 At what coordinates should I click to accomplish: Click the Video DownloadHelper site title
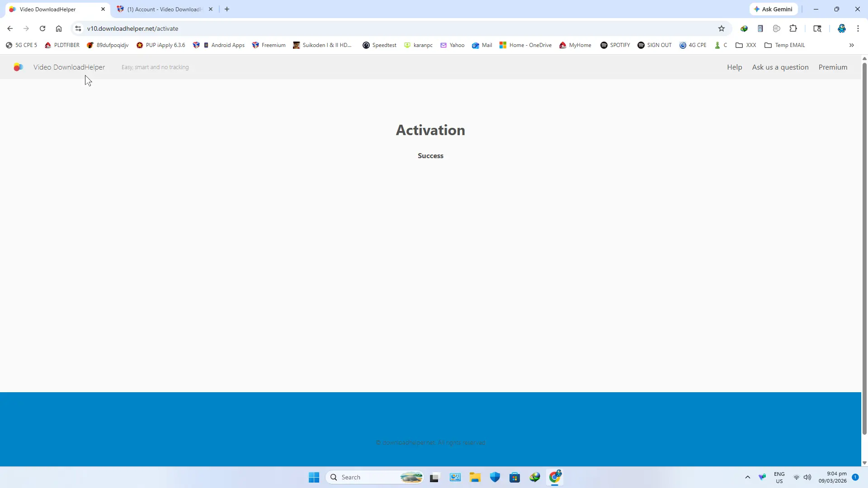coord(69,67)
